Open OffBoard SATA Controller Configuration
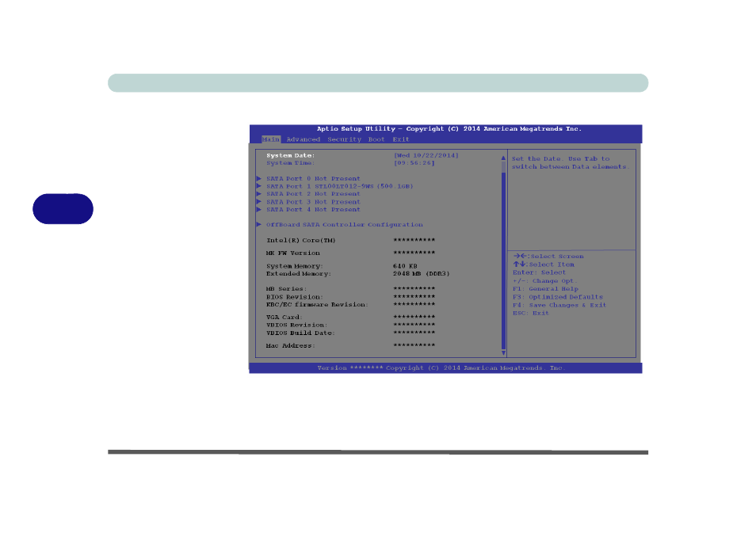Image resolution: width=756 pixels, height=533 pixels. point(344,225)
